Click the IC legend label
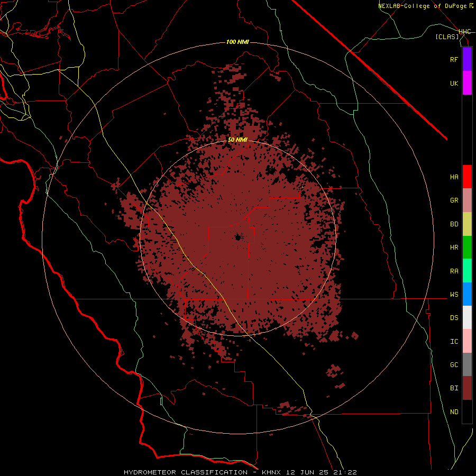The width and height of the screenshot is (476, 476). [x=454, y=342]
